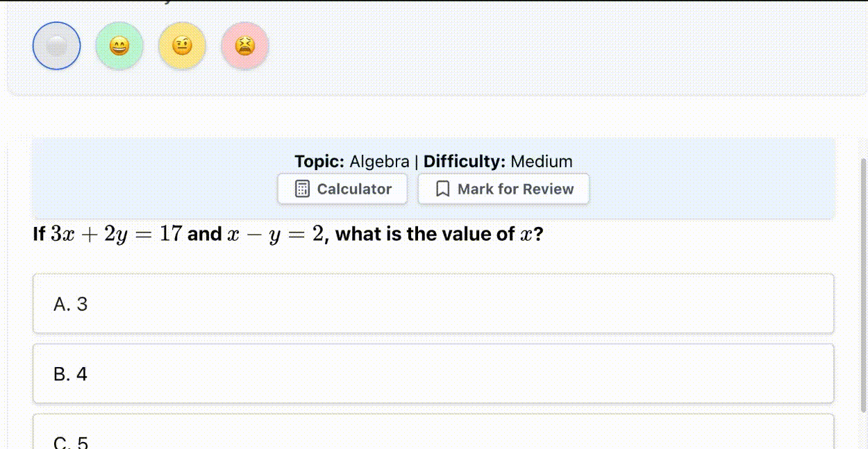Select the blank grey mood circle
The width and height of the screenshot is (868, 449).
(56, 46)
